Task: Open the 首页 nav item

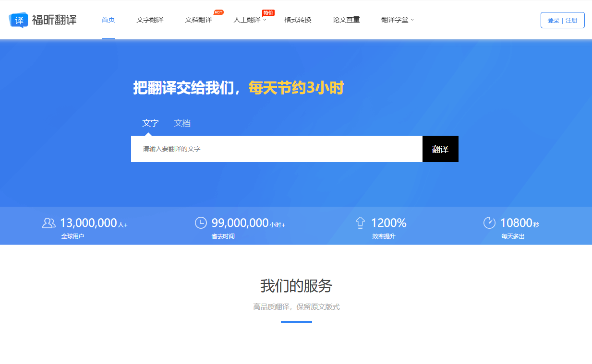Action: 109,20
